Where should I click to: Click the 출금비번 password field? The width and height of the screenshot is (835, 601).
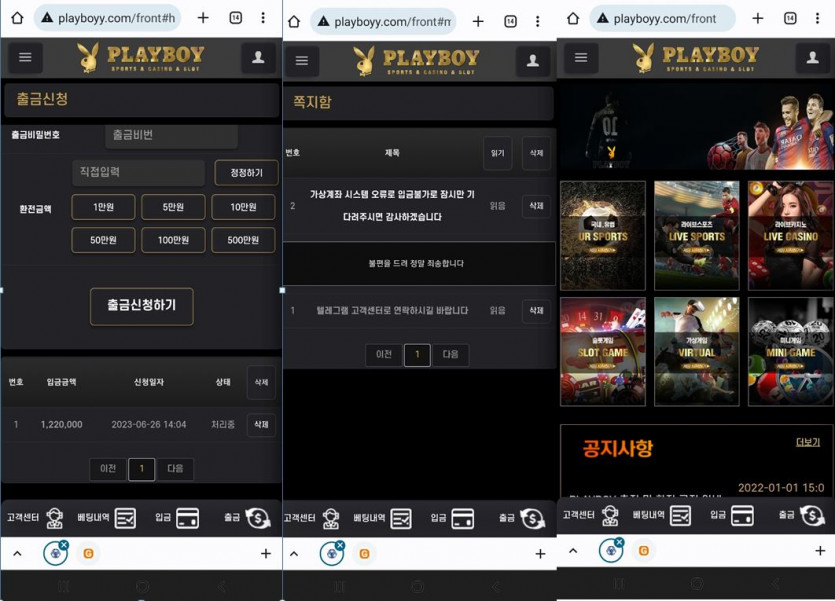171,135
